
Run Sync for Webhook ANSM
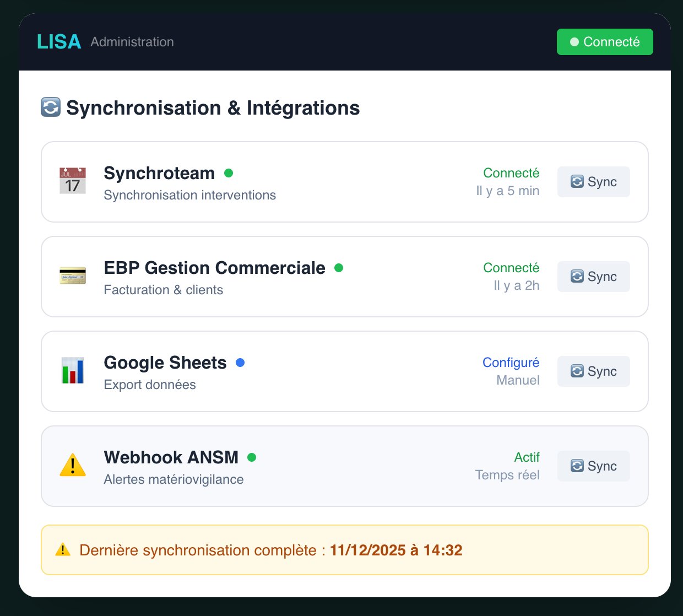(x=593, y=466)
